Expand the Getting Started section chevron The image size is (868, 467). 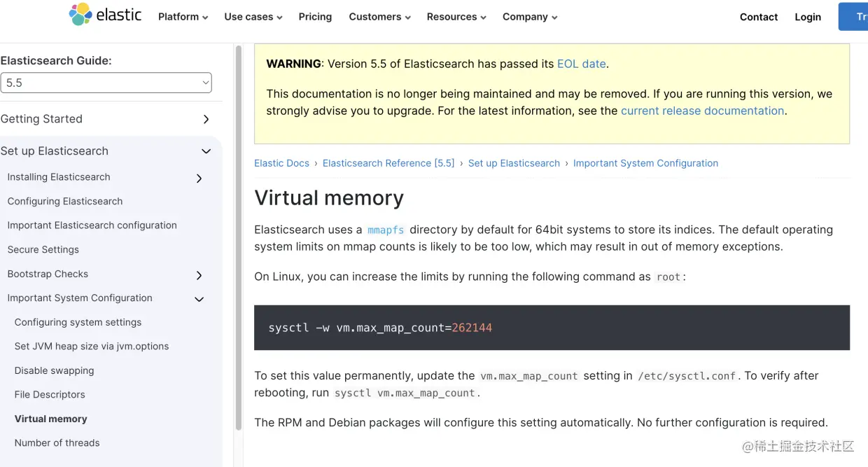click(206, 119)
